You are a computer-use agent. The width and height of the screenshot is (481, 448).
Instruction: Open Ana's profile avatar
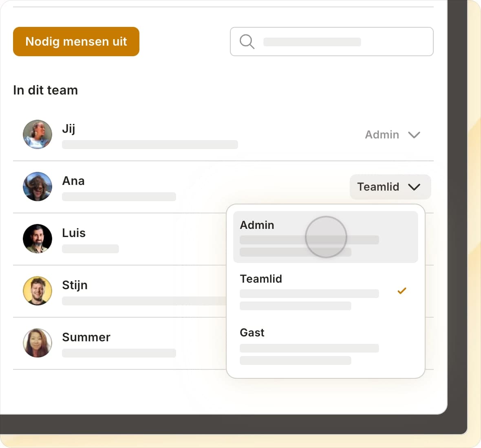[38, 186]
